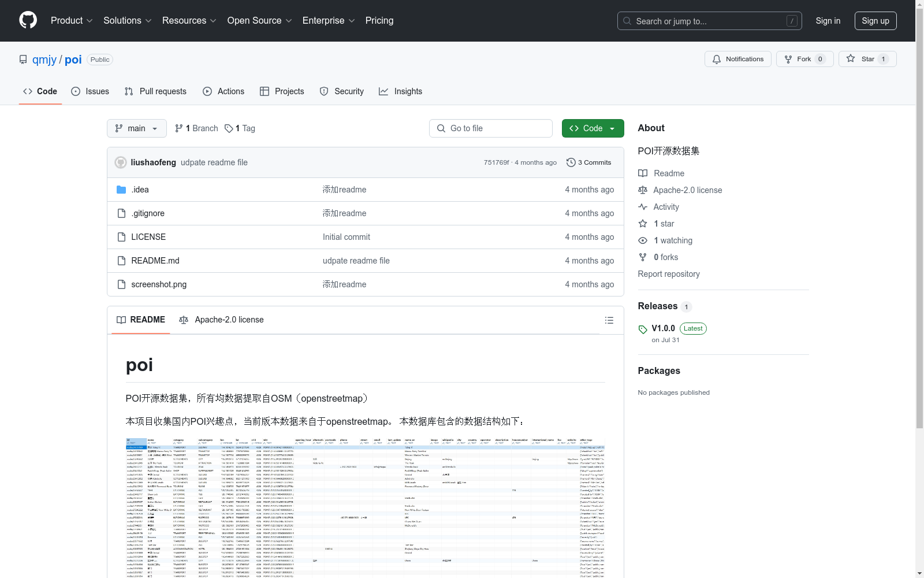Open the .idea folder icon
The width and height of the screenshot is (924, 578).
(x=121, y=190)
